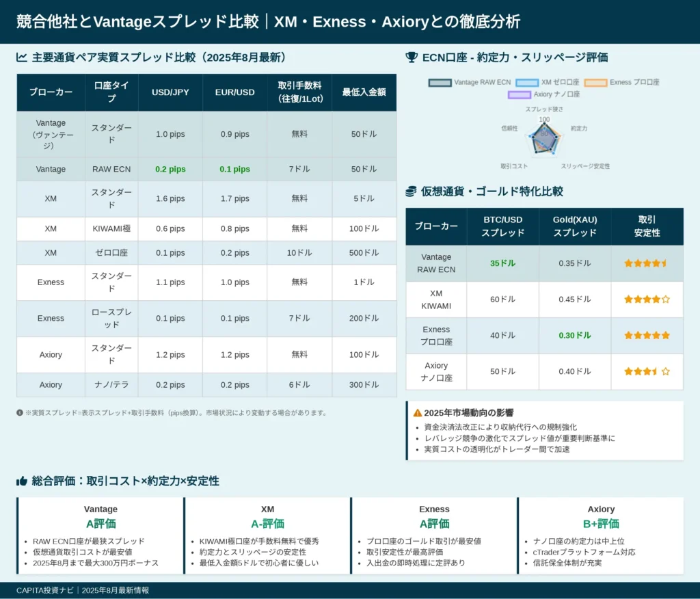
Task: Click the KIWAMI極 account type cell
Action: tap(111, 228)
